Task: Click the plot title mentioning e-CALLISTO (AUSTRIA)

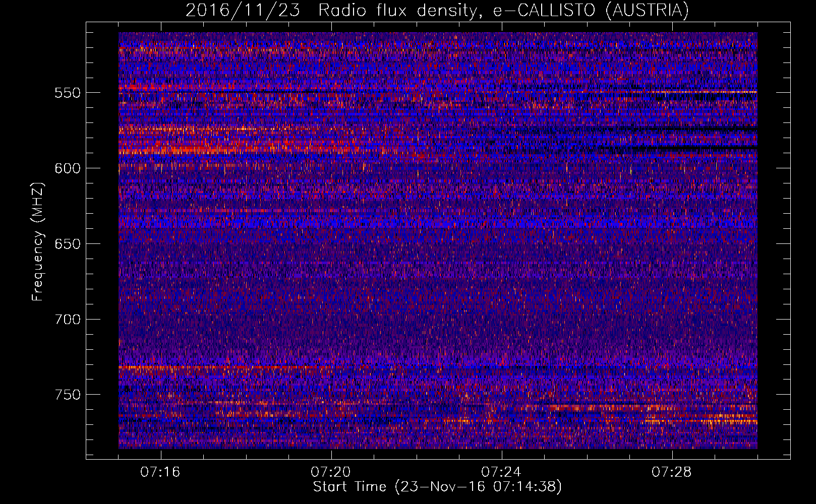Action: click(x=437, y=10)
